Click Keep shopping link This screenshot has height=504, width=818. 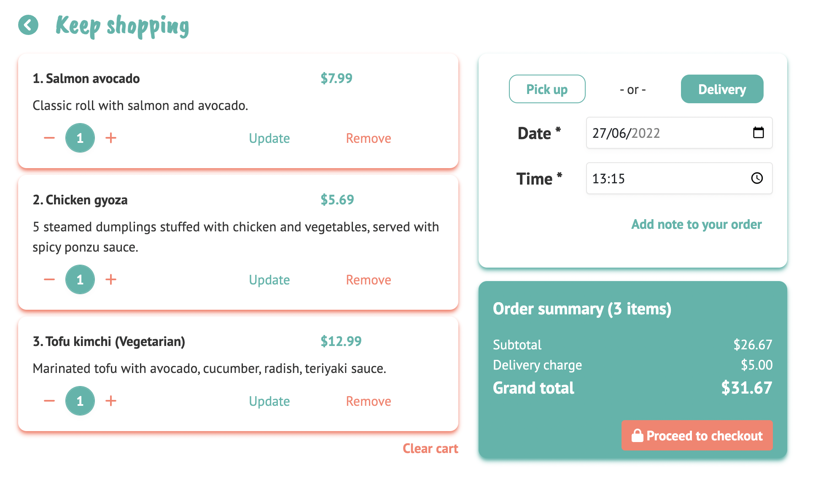(122, 26)
